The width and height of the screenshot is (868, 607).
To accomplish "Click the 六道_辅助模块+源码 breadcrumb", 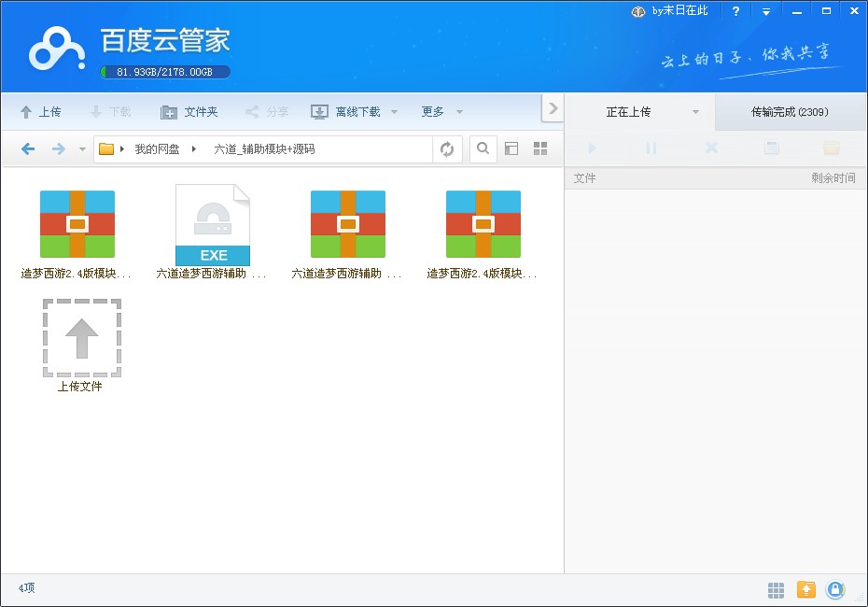I will (x=264, y=149).
